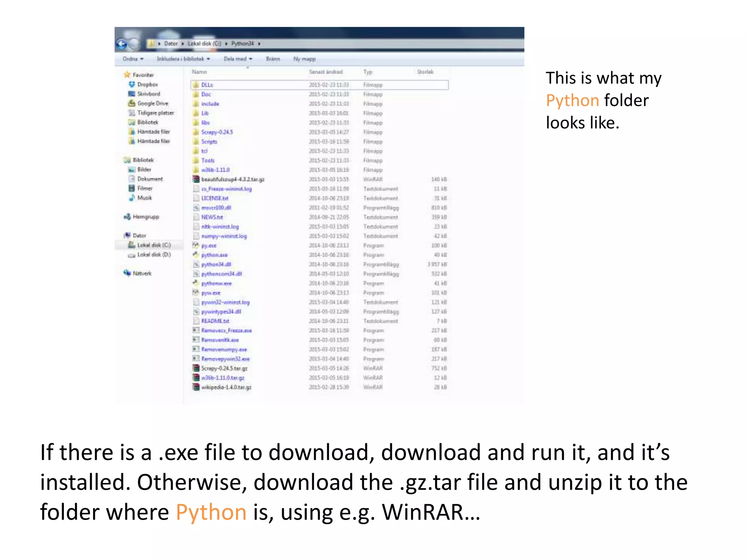Select Lokal disk (D:) in sidebar
This screenshot has width=747, height=560.
(149, 254)
